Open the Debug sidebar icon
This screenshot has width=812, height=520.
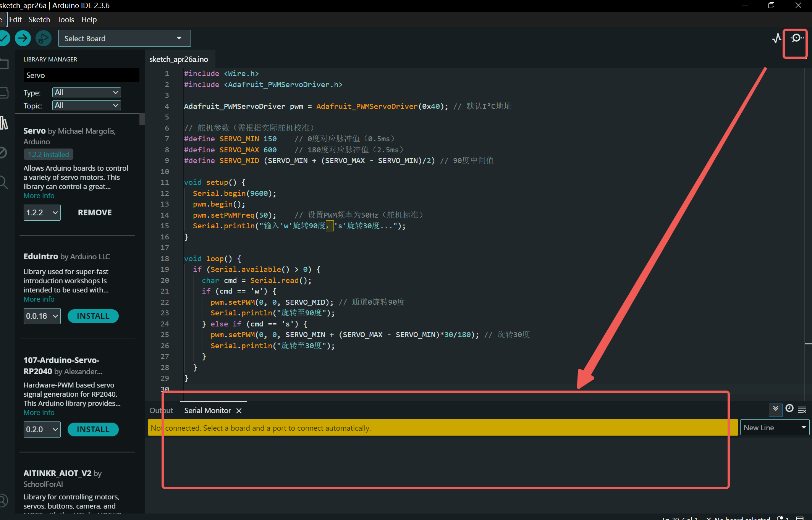pos(3,153)
